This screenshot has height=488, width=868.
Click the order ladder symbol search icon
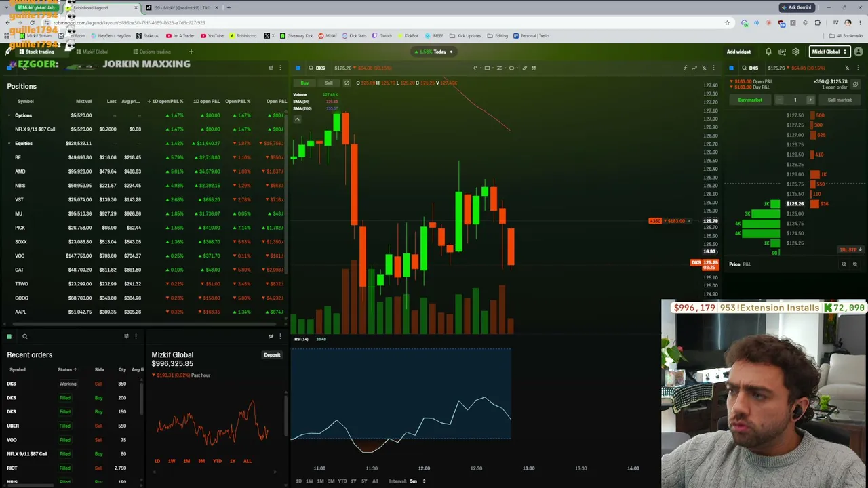(744, 68)
